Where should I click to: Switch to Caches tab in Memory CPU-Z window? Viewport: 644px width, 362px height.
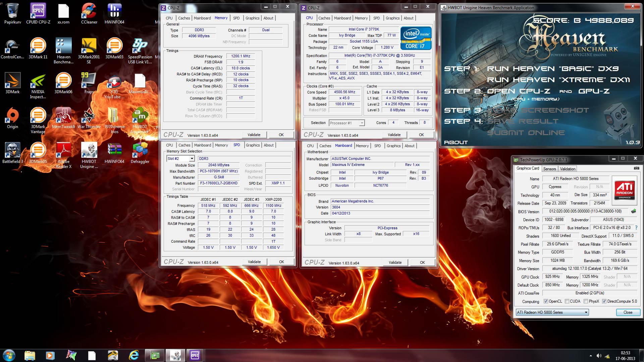[184, 18]
